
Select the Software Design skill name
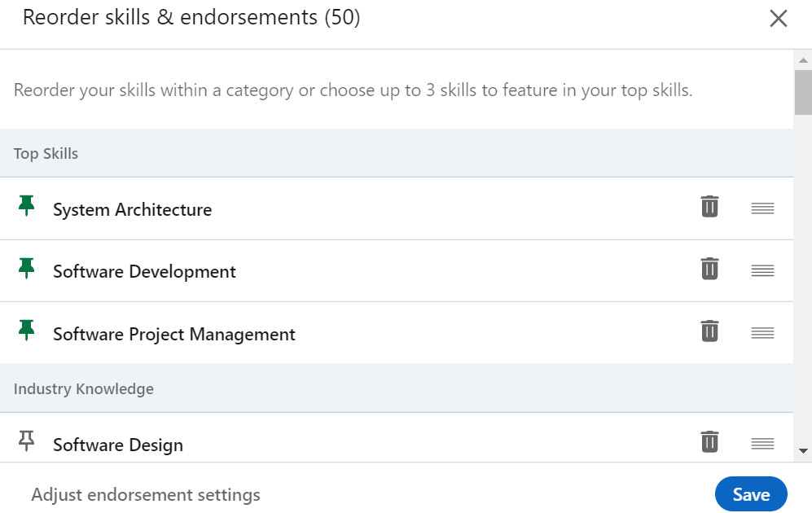point(118,445)
